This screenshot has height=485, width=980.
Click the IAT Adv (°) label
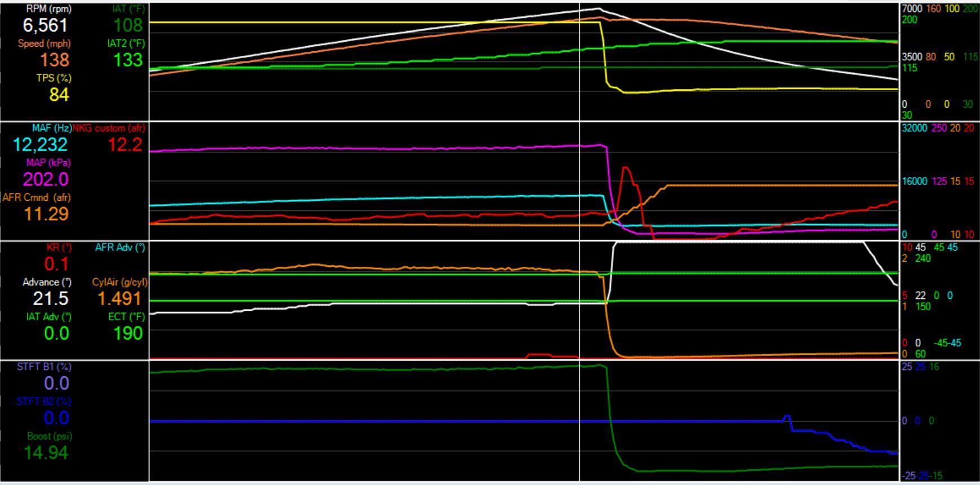coord(48,316)
